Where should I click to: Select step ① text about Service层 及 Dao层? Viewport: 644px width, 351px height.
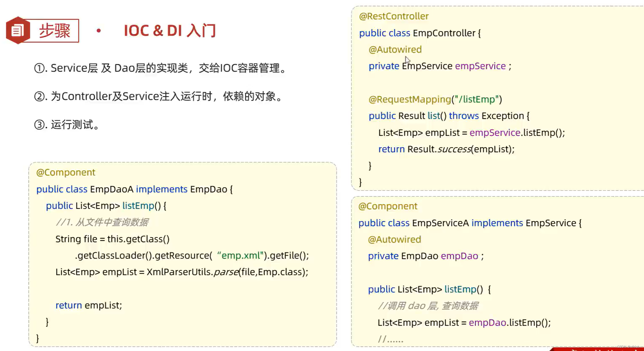pos(161,68)
